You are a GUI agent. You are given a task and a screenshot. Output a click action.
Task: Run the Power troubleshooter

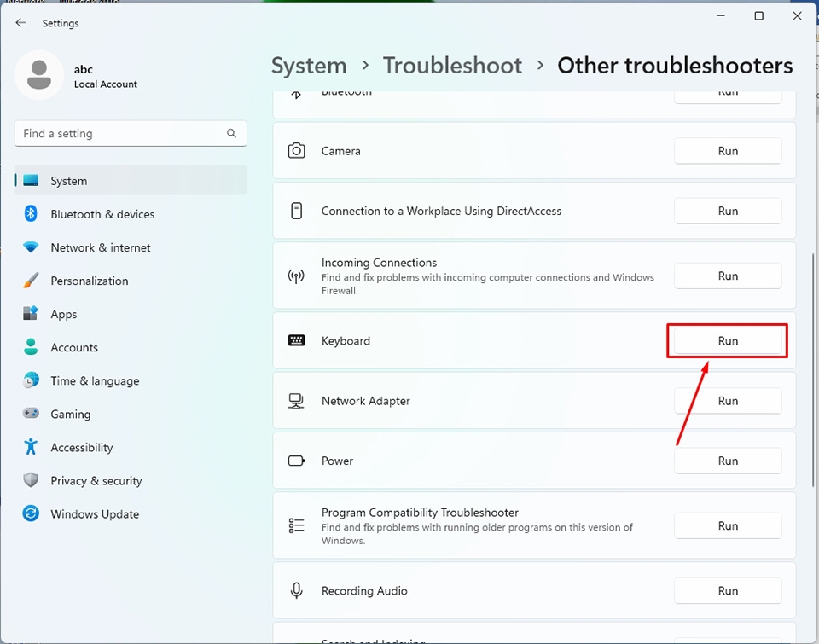click(x=728, y=460)
